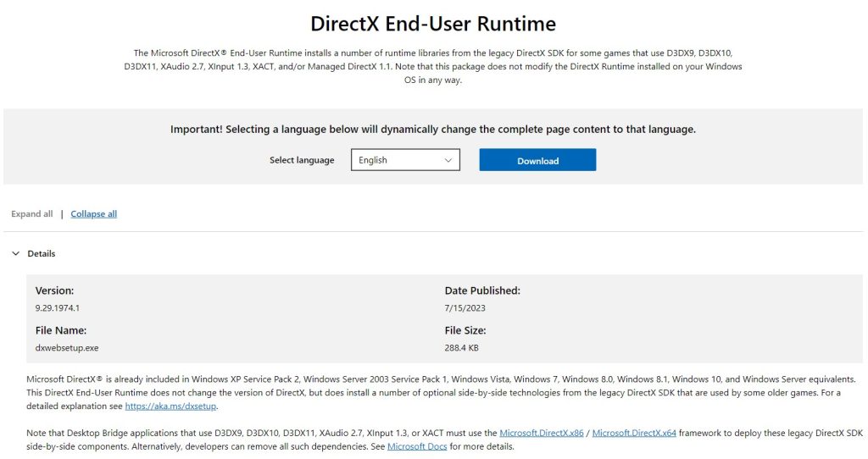This screenshot has width=868, height=459.
Task: Click the blue Download button
Action: pos(537,160)
